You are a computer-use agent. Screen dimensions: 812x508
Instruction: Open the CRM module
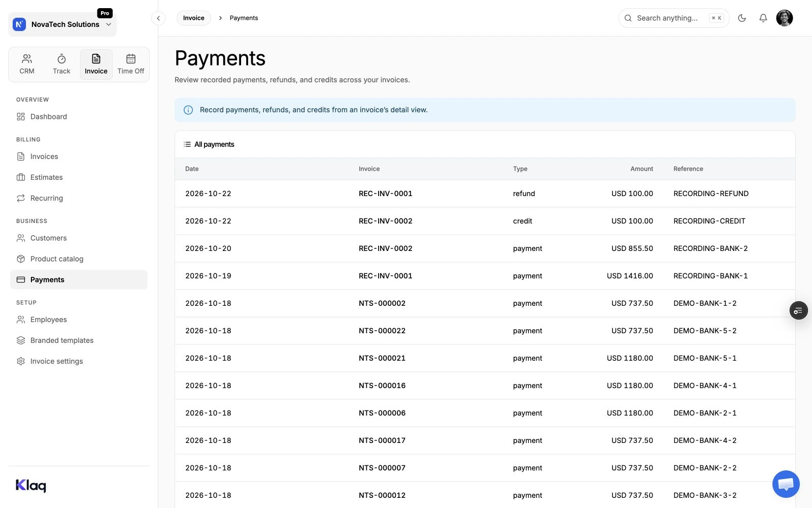[27, 64]
